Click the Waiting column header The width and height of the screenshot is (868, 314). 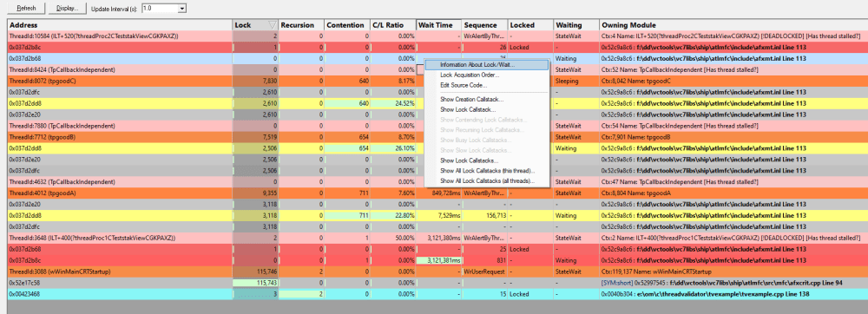click(x=577, y=25)
